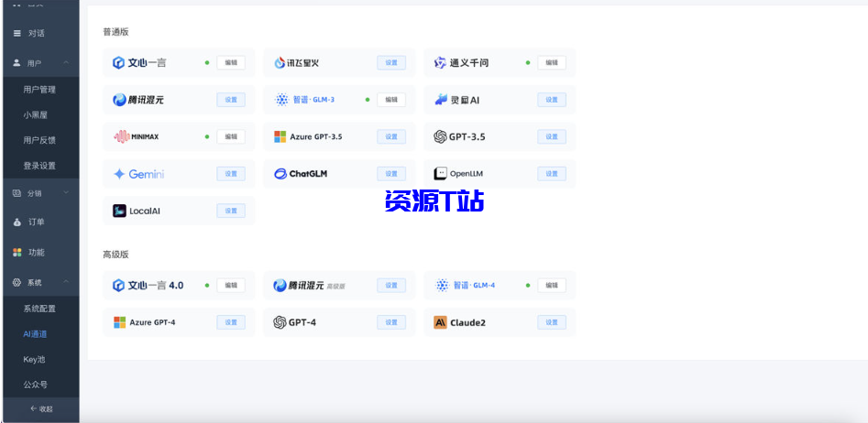The image size is (868, 423).
Task: Click 设置 button for GPT-4
Action: tap(391, 322)
